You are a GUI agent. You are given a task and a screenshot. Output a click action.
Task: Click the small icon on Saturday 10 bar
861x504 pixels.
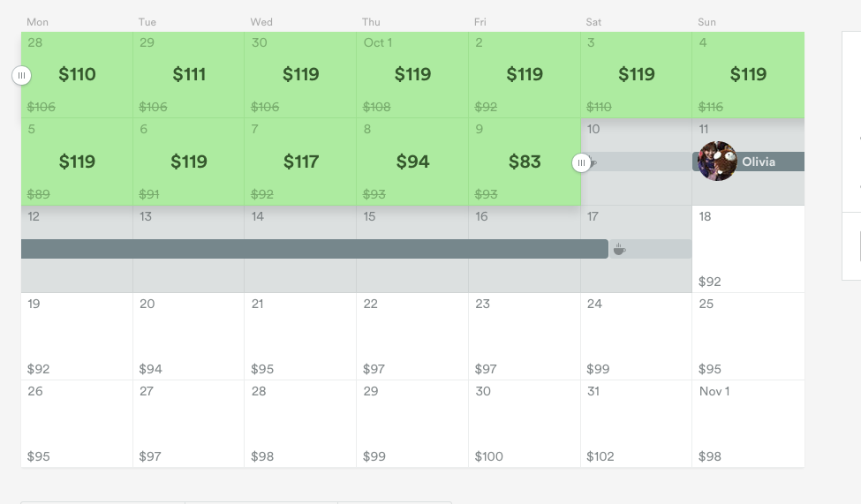pyautogui.click(x=593, y=162)
